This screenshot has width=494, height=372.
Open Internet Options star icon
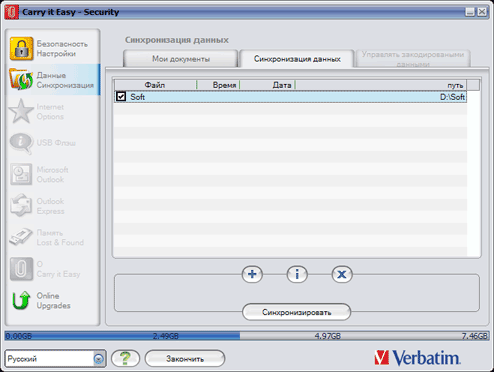tap(21, 111)
